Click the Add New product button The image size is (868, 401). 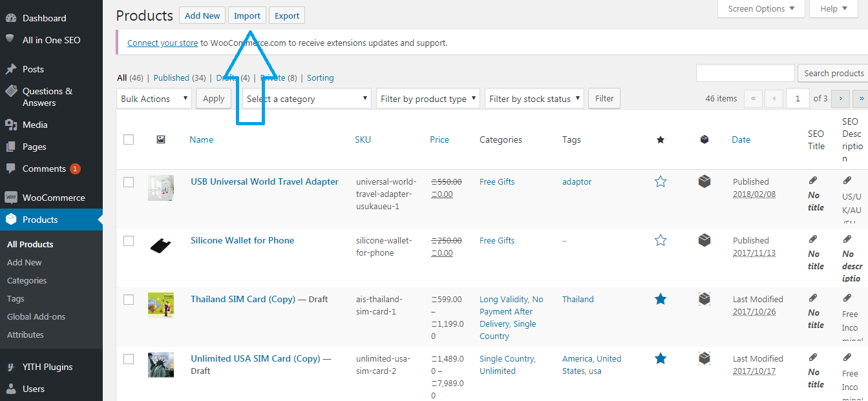click(202, 16)
